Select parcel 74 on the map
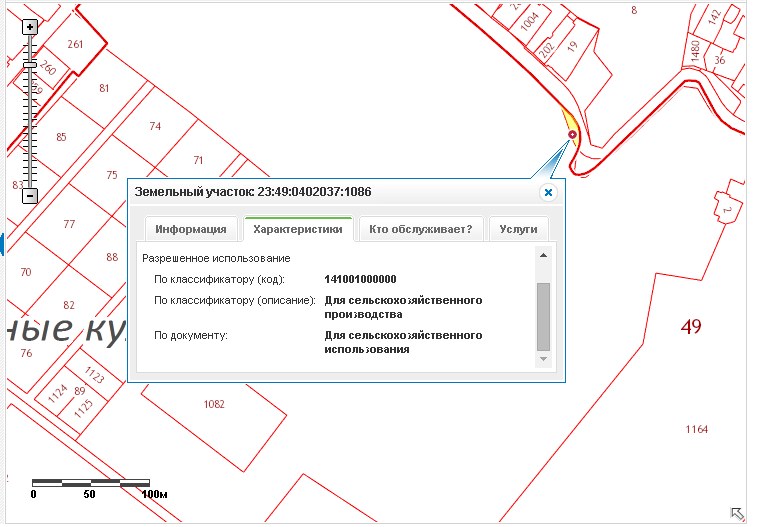The image size is (757, 527). (x=154, y=126)
